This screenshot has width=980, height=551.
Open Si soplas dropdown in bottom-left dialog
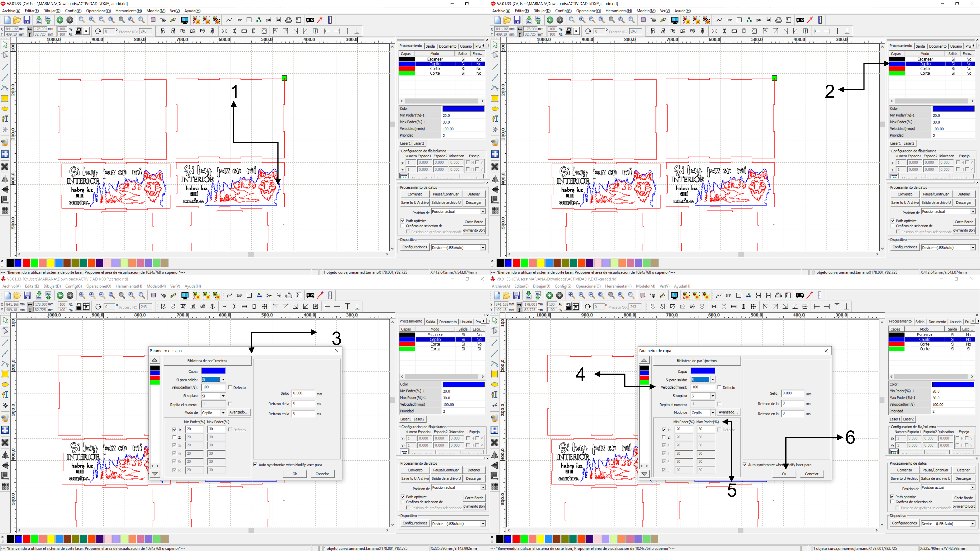[x=223, y=396]
